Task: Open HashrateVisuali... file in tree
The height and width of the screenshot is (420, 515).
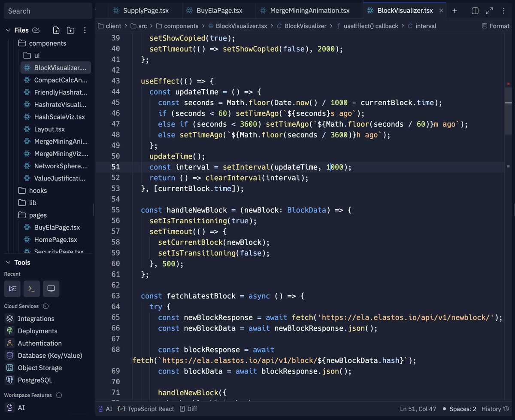Action: click(56, 104)
